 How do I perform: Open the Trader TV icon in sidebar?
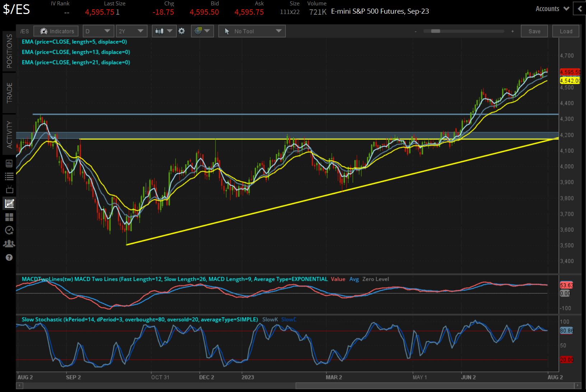tap(9, 190)
